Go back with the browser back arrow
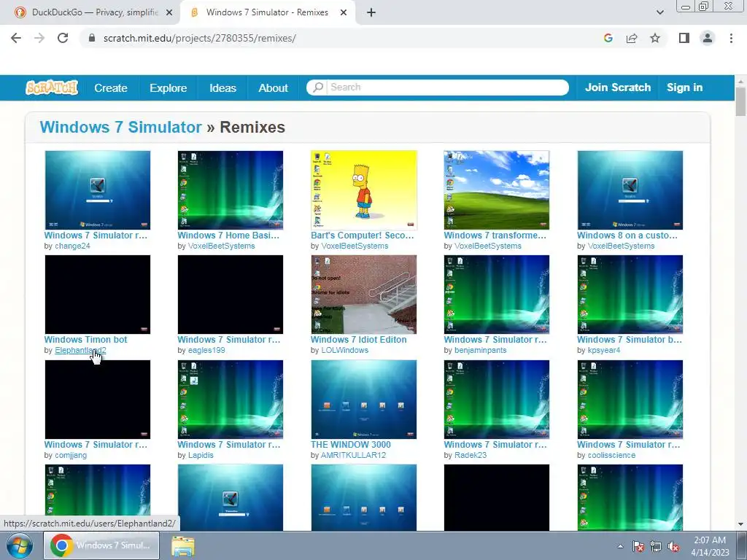 click(x=16, y=38)
